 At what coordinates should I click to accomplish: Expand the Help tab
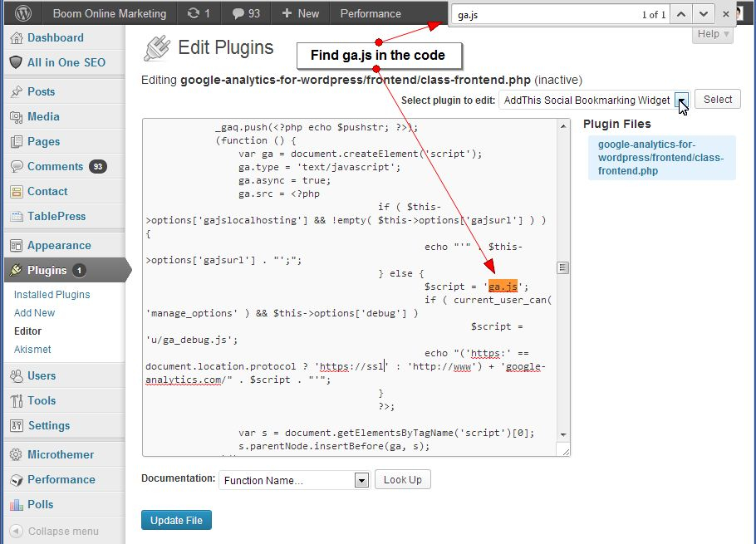713,34
